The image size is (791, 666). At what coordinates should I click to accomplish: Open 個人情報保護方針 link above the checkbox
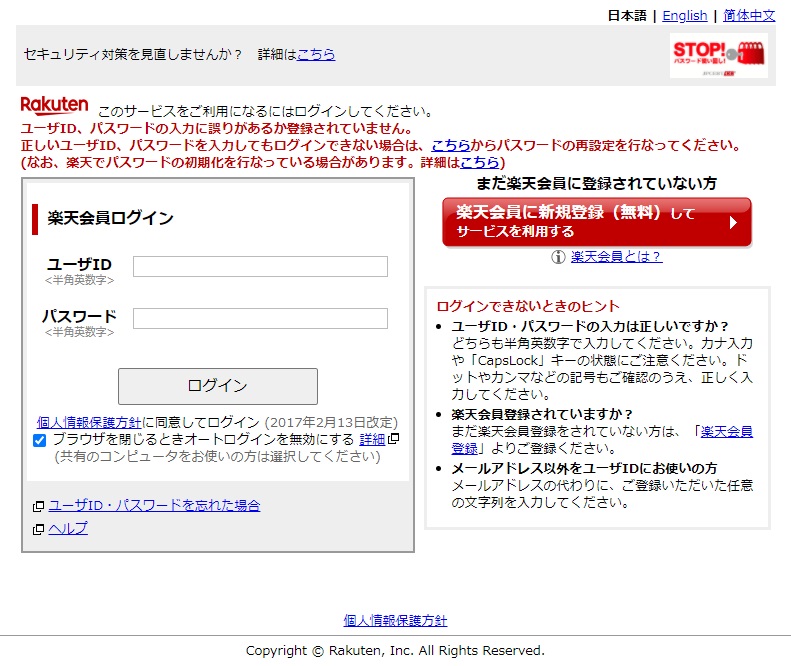pos(89,422)
